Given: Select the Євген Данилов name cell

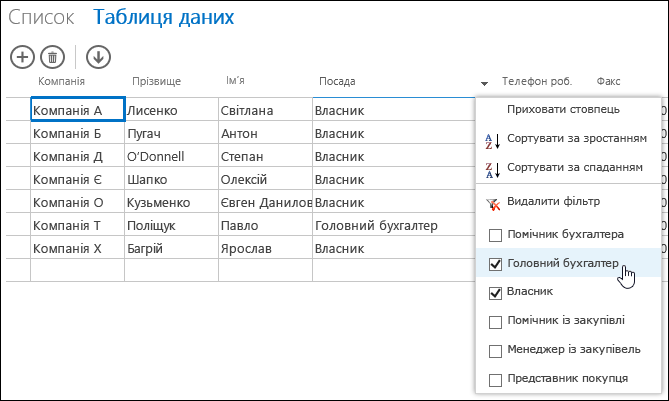Looking at the screenshot, I should (265, 202).
